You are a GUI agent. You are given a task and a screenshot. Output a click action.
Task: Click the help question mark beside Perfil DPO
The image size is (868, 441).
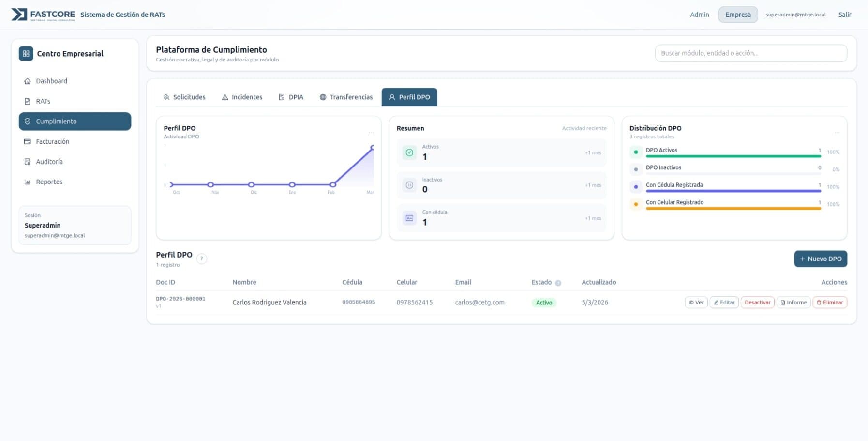(x=202, y=259)
